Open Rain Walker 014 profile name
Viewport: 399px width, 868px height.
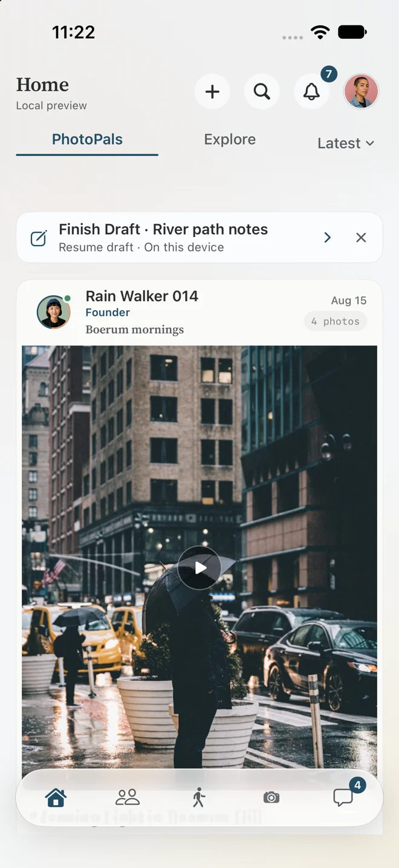[142, 296]
